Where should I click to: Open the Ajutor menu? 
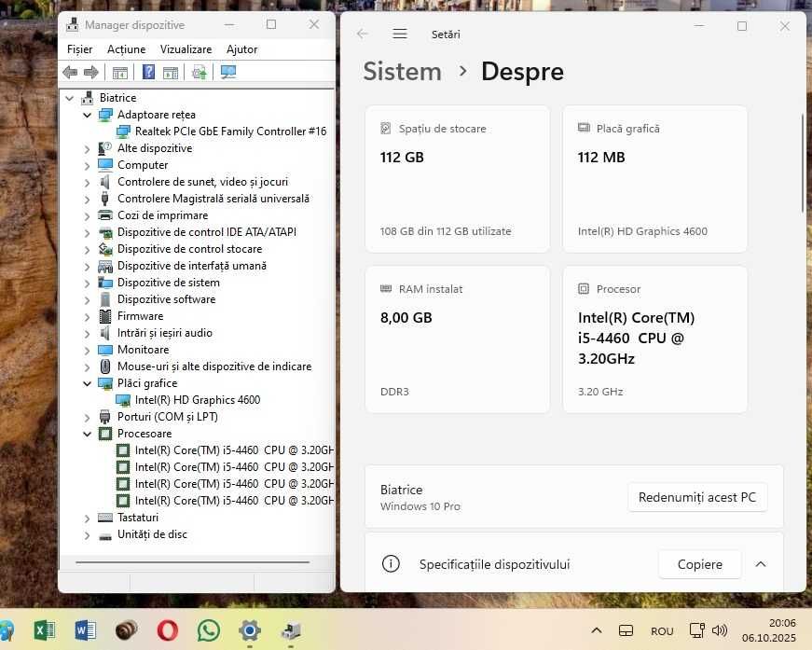(x=241, y=49)
